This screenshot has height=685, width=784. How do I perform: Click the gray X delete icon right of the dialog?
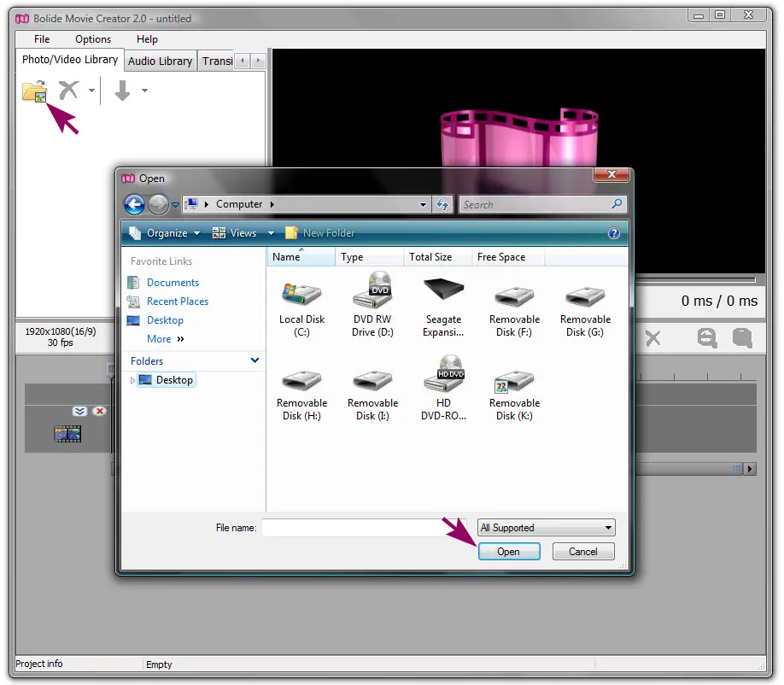652,338
